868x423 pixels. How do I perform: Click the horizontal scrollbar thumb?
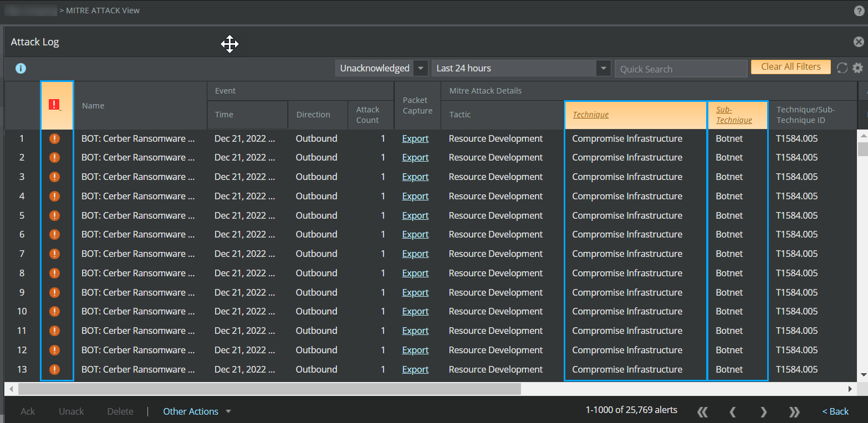(269, 389)
